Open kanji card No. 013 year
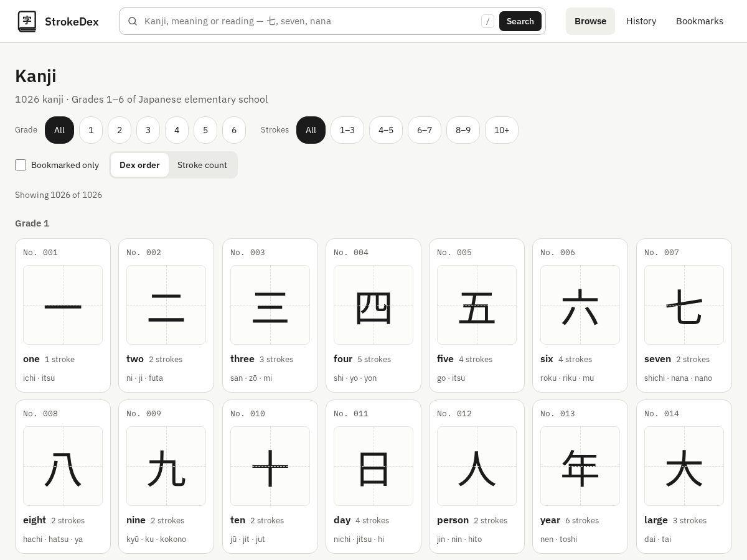The width and height of the screenshot is (747, 560). point(580,477)
